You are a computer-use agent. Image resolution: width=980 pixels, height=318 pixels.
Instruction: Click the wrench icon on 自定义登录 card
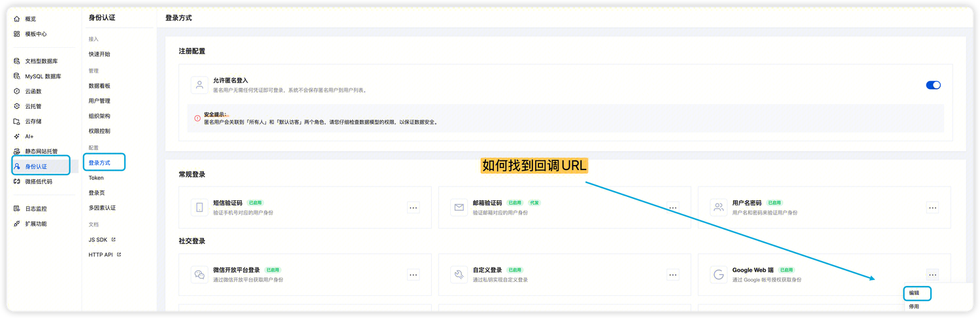point(459,275)
